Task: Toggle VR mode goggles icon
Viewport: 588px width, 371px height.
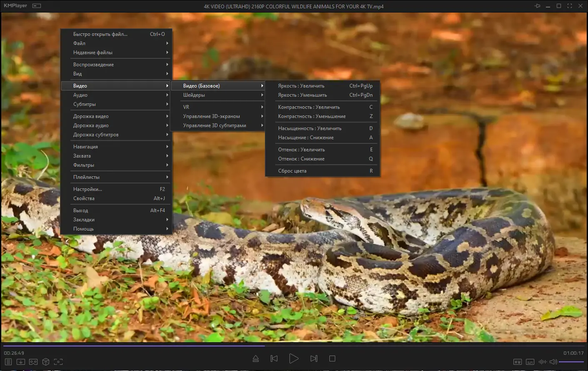Action: (x=33, y=362)
